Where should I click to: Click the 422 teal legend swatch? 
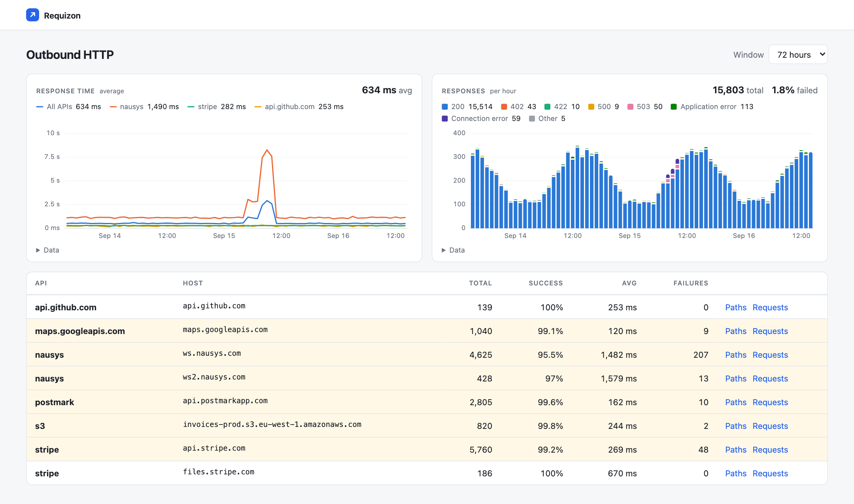point(548,107)
